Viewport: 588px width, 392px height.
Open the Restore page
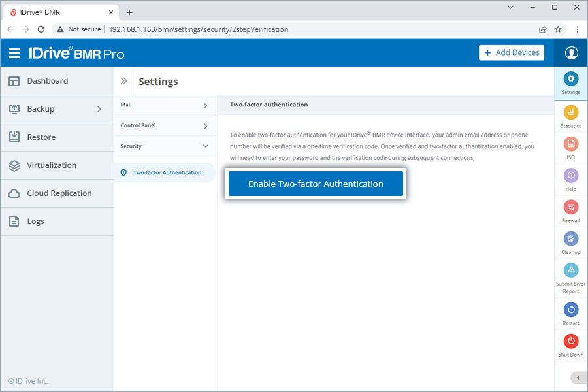pyautogui.click(x=57, y=137)
